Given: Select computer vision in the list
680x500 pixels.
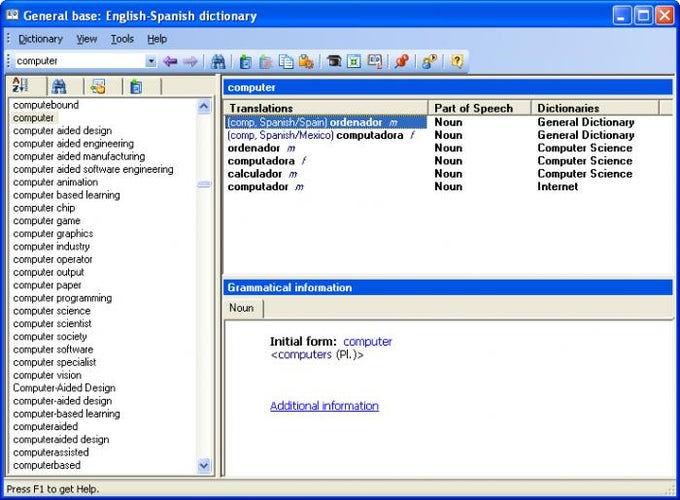Looking at the screenshot, I should tap(47, 375).
